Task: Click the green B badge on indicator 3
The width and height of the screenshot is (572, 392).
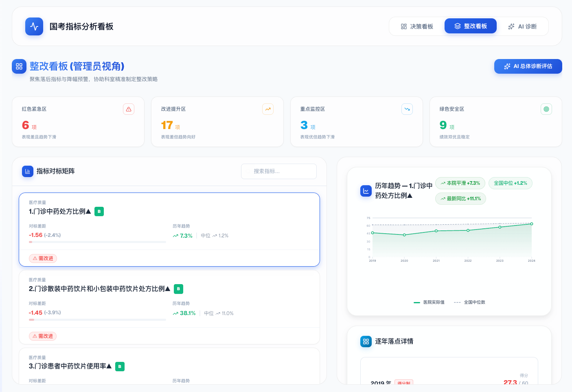Action: pyautogui.click(x=120, y=366)
